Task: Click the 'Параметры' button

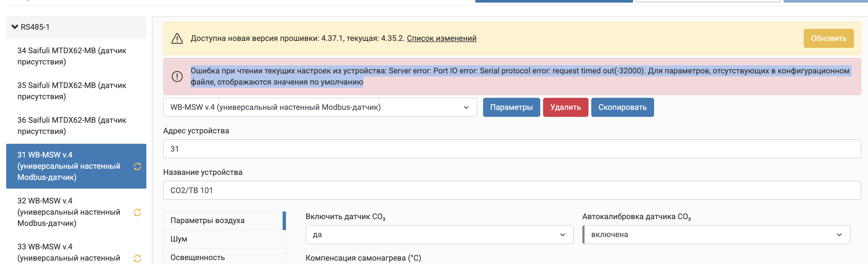Action: coord(511,107)
